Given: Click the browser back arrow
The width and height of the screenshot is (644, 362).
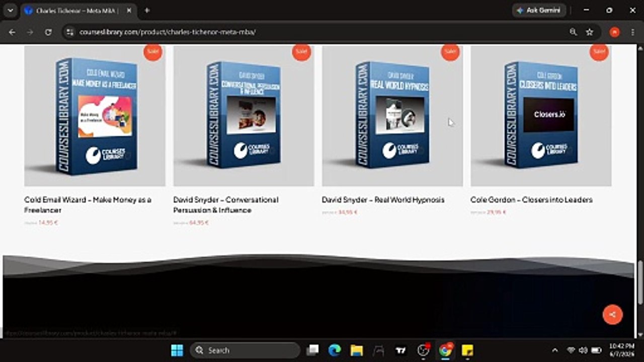Looking at the screenshot, I should click(x=12, y=32).
